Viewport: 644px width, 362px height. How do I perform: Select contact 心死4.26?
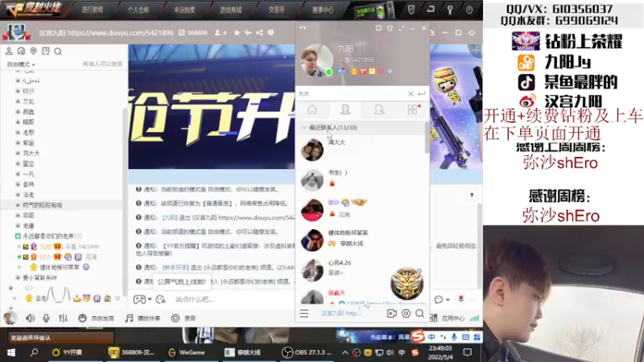[361, 269]
